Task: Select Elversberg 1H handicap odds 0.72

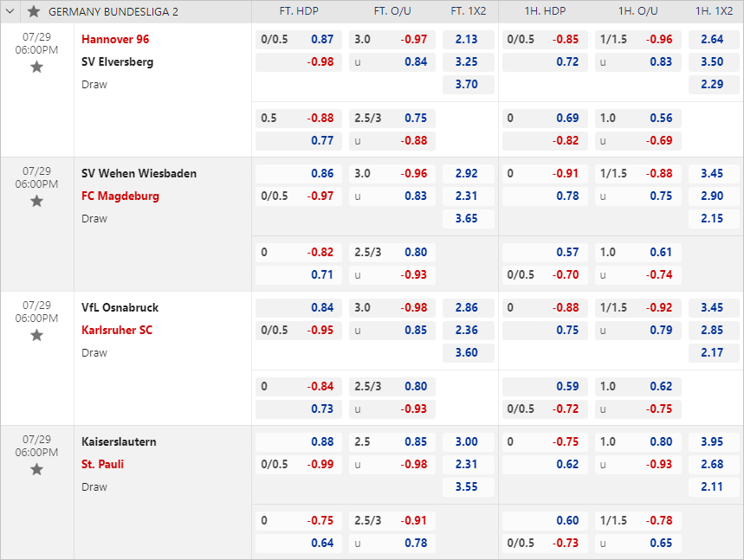Action: click(x=545, y=62)
